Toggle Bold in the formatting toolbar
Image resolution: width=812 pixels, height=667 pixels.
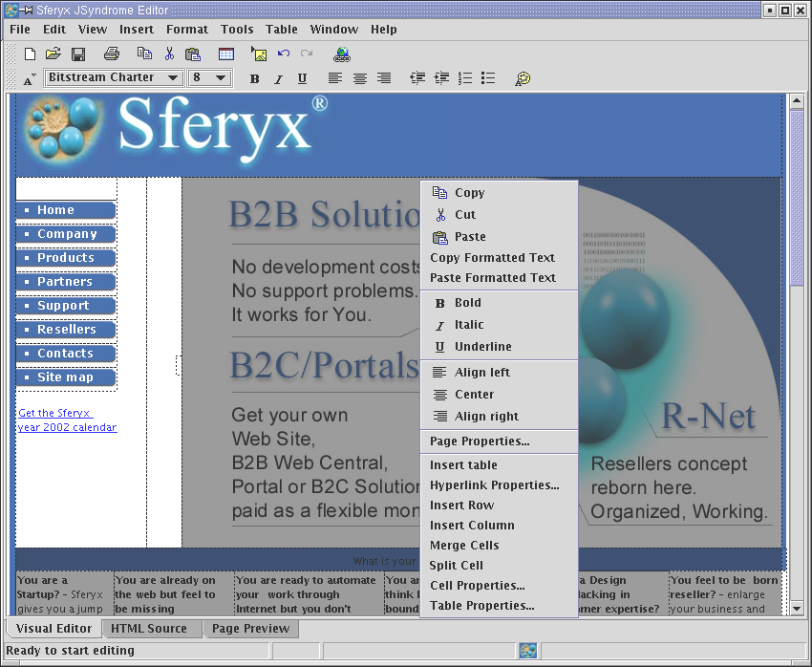pos(254,78)
